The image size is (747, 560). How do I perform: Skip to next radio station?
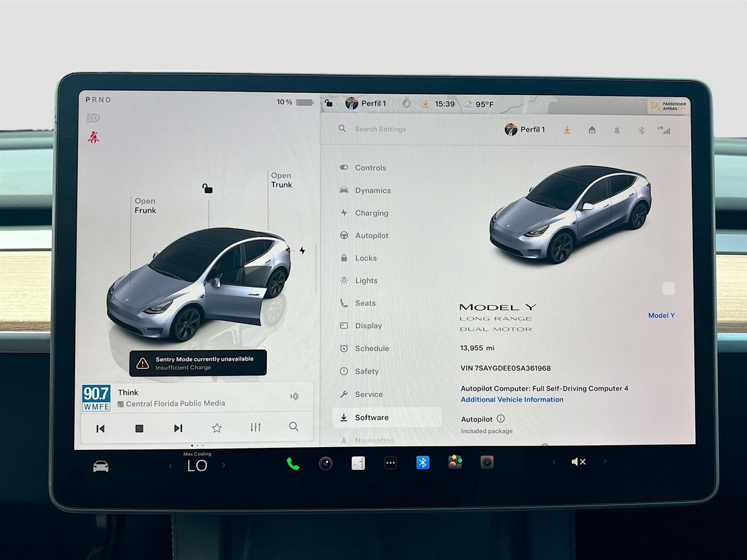(x=178, y=428)
